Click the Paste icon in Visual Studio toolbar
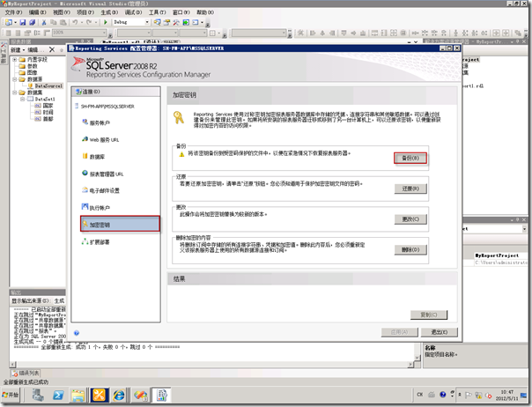532x407 pixels. [x=63, y=22]
